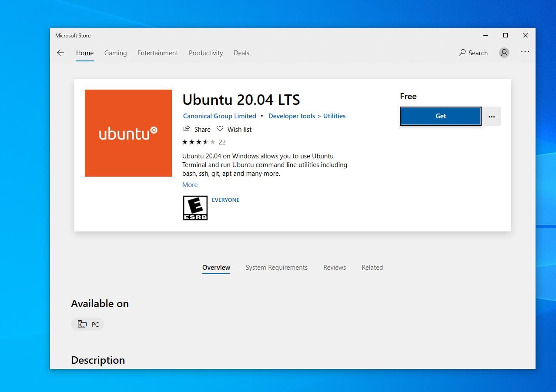Image resolution: width=556 pixels, height=392 pixels.
Task: Maximize the Microsoft Store window
Action: tap(506, 35)
